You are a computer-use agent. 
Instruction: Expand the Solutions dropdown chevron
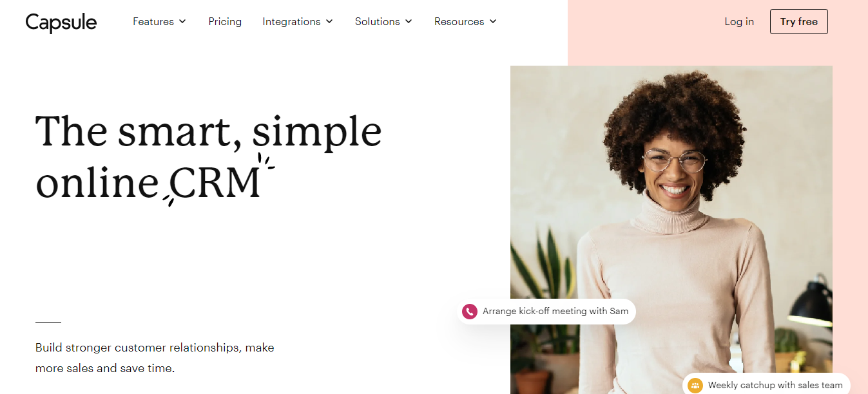409,21
